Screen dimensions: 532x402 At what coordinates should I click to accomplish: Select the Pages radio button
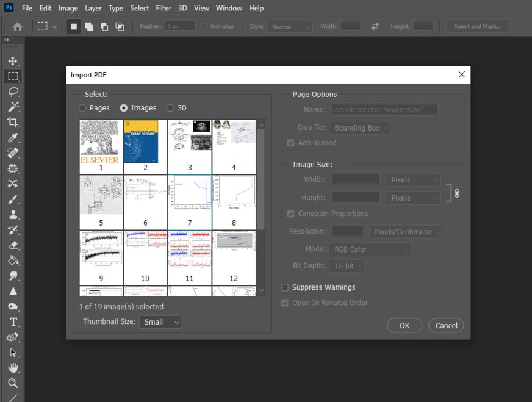coord(83,108)
